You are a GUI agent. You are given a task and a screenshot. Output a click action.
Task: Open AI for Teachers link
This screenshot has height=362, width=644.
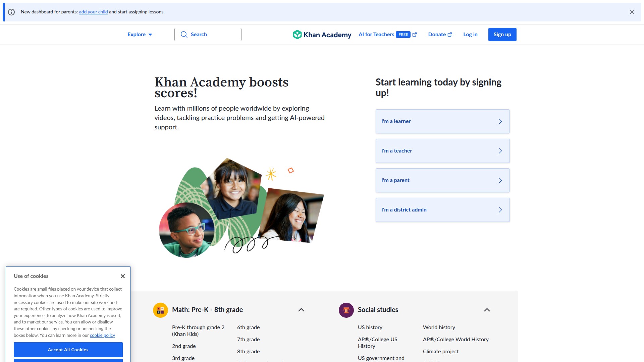376,35
